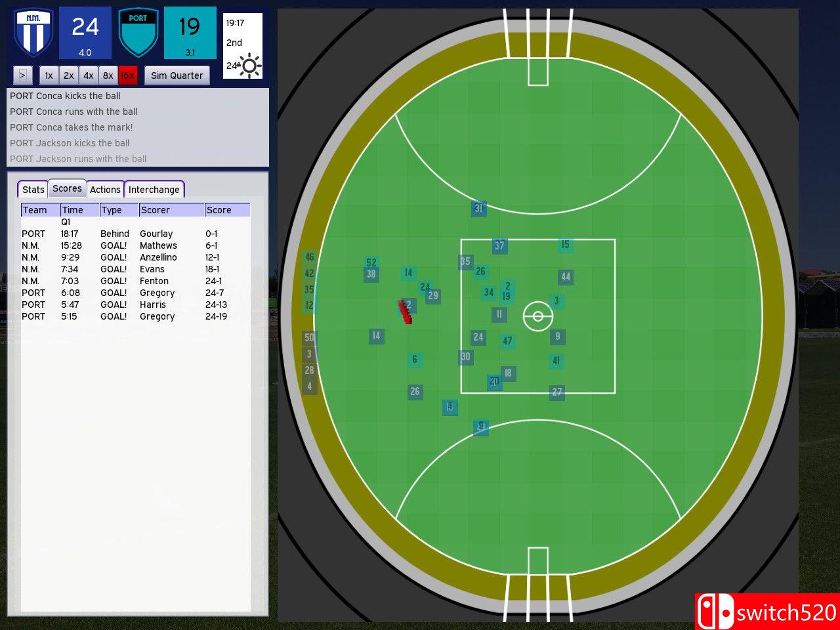840x630 pixels.
Task: Click the sunny weather icon
Action: coord(249,66)
